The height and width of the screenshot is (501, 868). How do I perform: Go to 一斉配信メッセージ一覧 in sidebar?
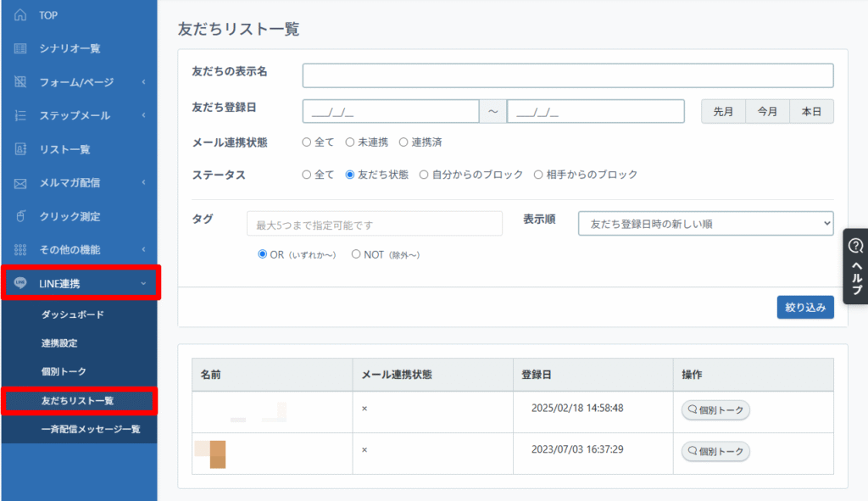pyautogui.click(x=91, y=429)
